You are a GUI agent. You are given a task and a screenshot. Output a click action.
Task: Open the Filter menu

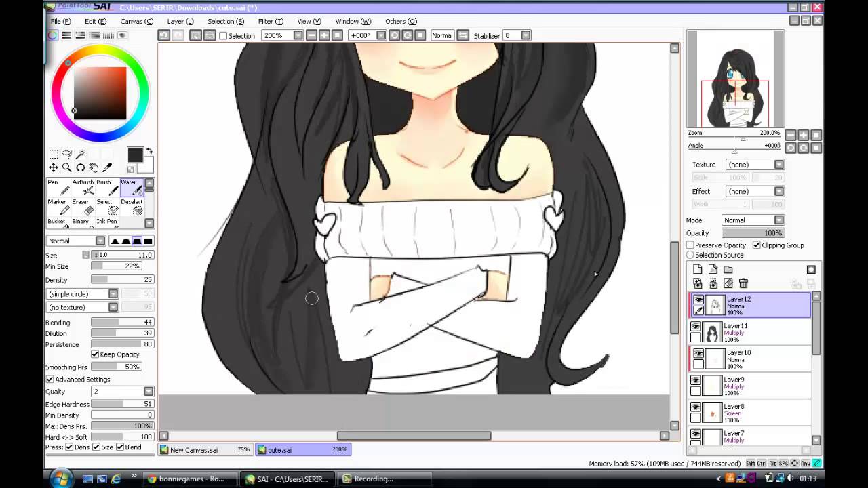pyautogui.click(x=271, y=21)
